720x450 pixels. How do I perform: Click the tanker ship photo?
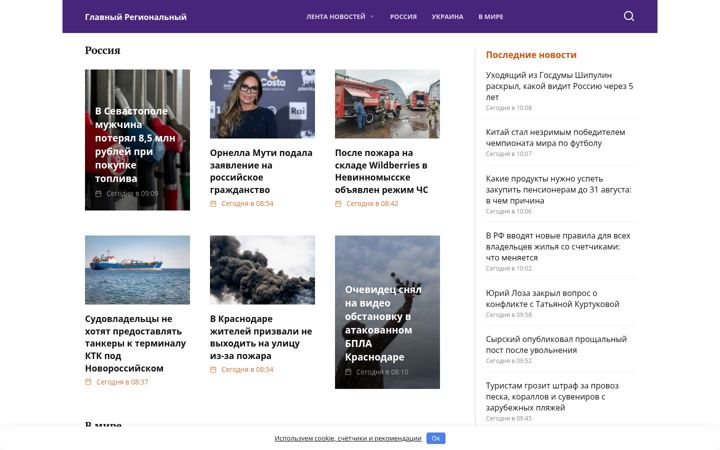pos(137,270)
